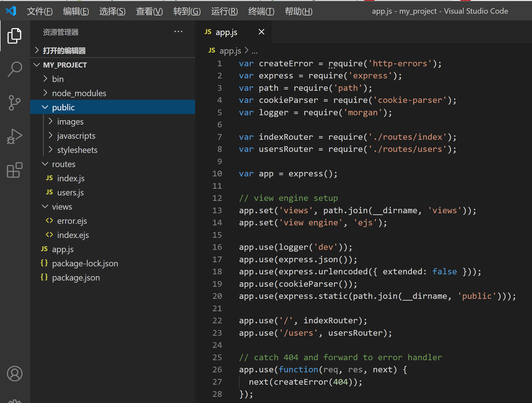Image resolution: width=532 pixels, height=403 pixels.
Task: Click the Accounts icon
Action: coord(14,373)
